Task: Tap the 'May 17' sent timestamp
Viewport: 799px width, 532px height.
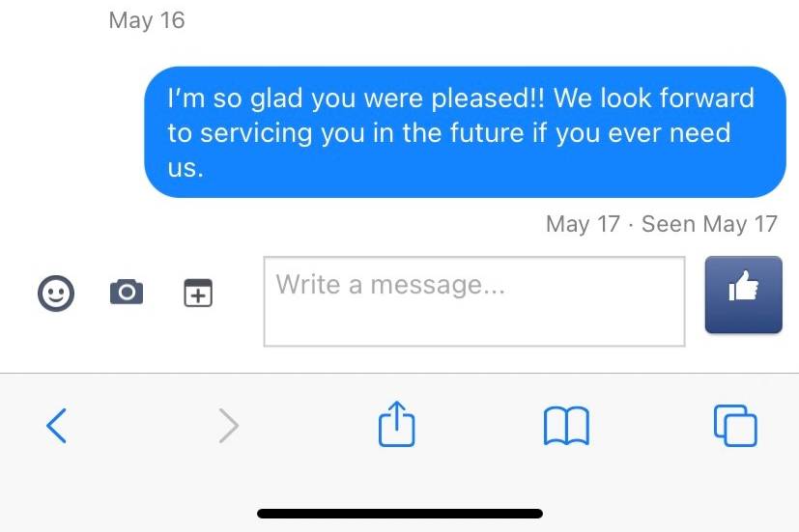Action: point(583,224)
